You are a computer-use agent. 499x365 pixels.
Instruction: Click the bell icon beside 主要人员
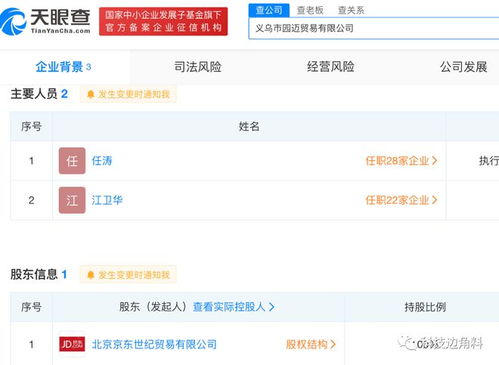(x=90, y=94)
